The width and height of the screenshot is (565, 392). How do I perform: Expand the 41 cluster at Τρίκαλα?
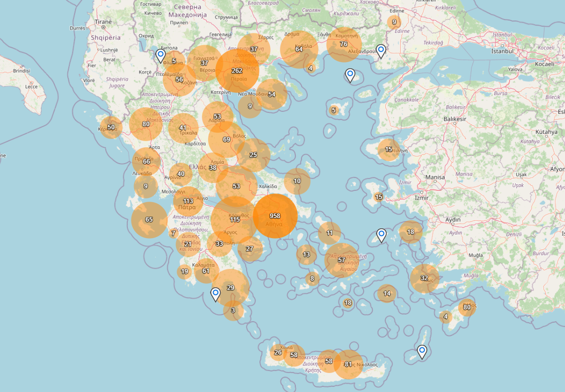point(183,128)
